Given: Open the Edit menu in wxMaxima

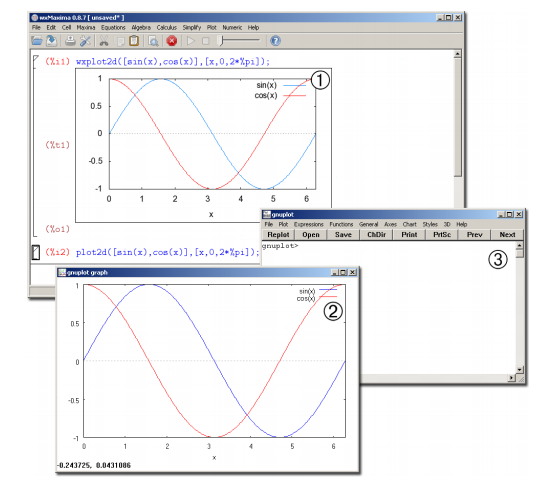Looking at the screenshot, I should point(51,27).
